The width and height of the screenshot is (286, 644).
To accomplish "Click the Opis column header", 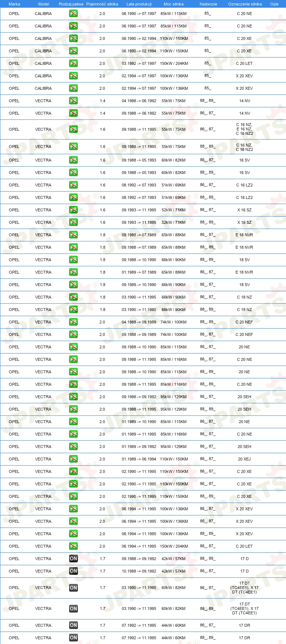I will click(274, 4).
